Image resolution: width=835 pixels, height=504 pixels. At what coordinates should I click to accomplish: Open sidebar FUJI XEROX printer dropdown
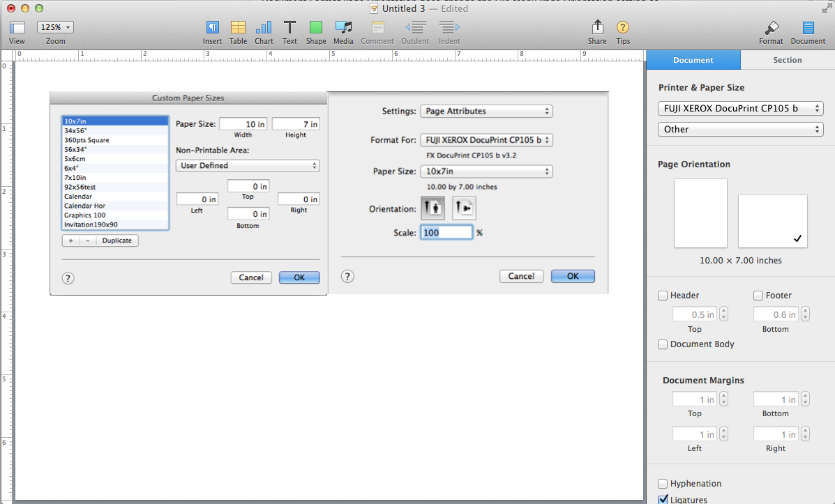click(x=741, y=109)
